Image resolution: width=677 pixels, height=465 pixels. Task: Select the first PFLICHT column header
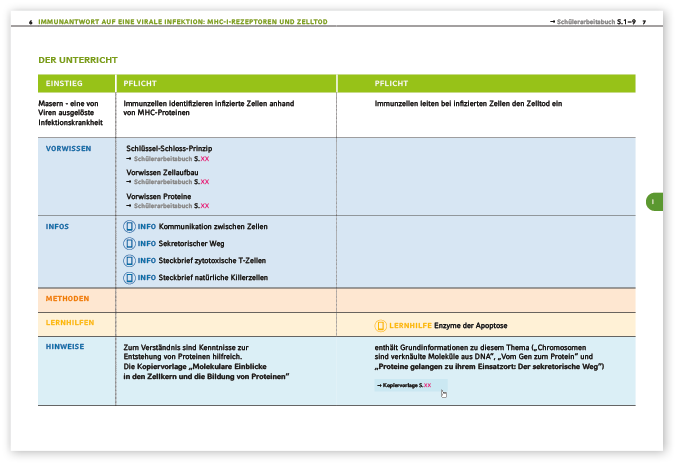coord(137,83)
